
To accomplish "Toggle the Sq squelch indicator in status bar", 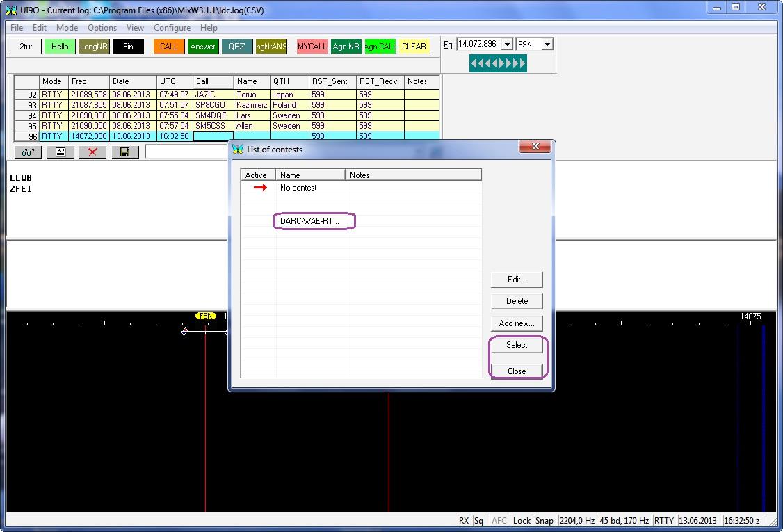I will click(x=479, y=521).
